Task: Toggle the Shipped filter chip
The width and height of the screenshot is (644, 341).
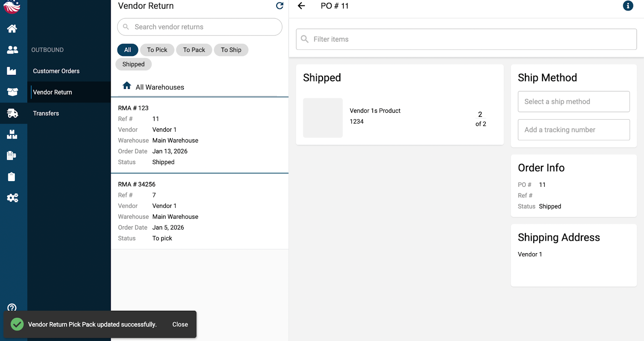Action: click(133, 64)
